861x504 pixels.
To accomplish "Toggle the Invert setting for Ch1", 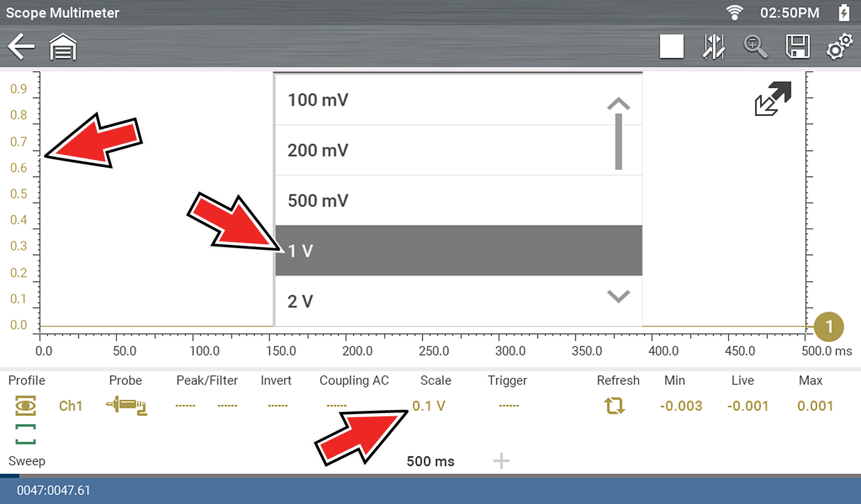I will [277, 406].
